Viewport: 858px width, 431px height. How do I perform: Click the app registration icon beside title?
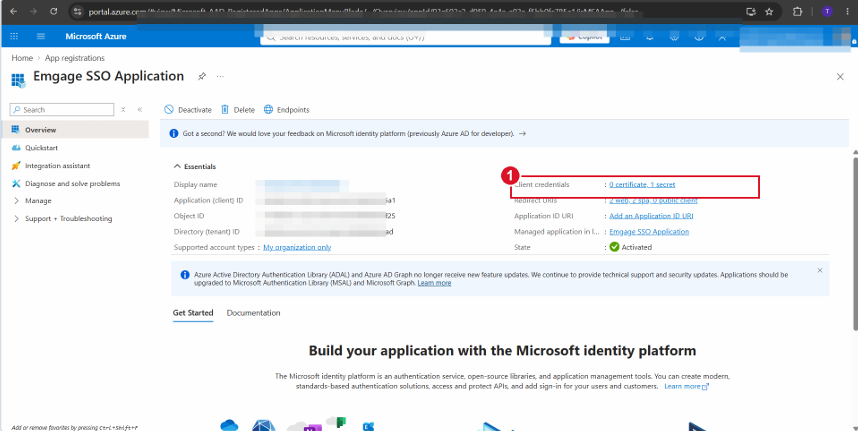click(18, 80)
